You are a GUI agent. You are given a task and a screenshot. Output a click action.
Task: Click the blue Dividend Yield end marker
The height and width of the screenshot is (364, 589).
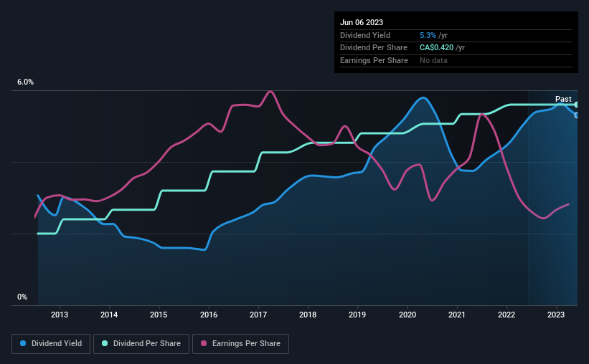point(577,115)
